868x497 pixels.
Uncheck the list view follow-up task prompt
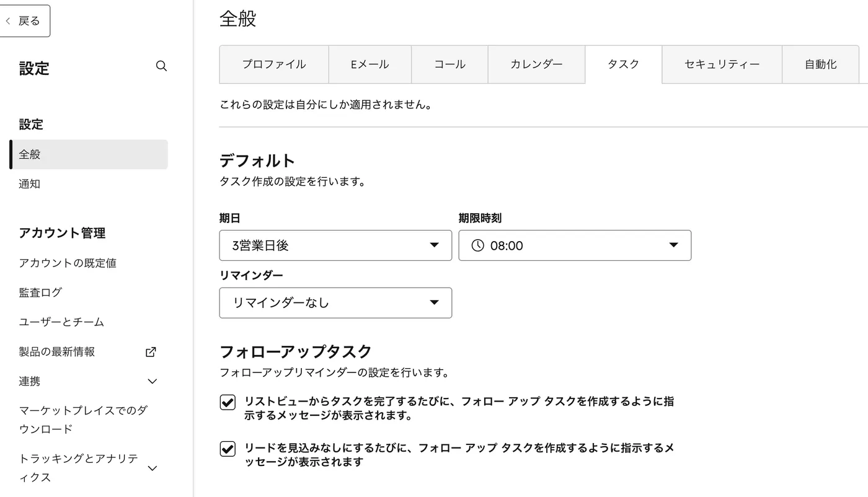tap(227, 402)
